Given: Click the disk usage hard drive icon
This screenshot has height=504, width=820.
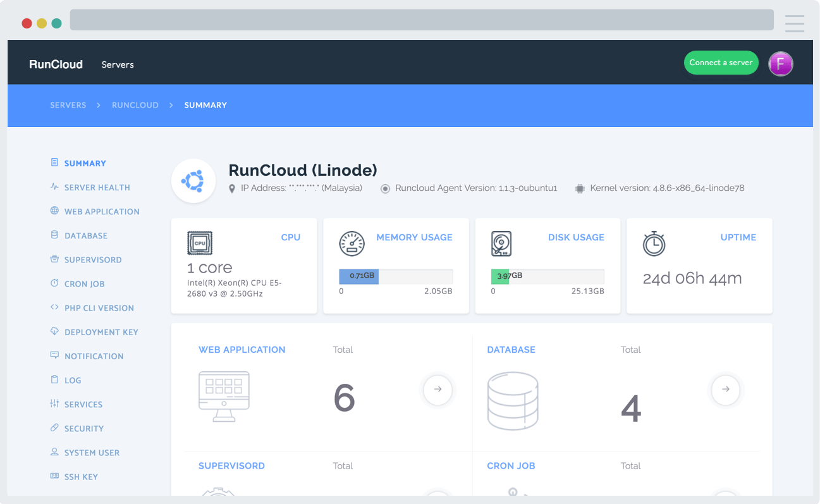Looking at the screenshot, I should (x=501, y=243).
